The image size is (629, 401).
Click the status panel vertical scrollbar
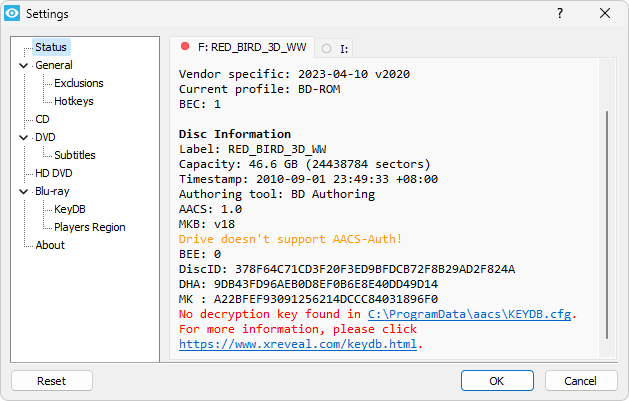tap(607, 225)
